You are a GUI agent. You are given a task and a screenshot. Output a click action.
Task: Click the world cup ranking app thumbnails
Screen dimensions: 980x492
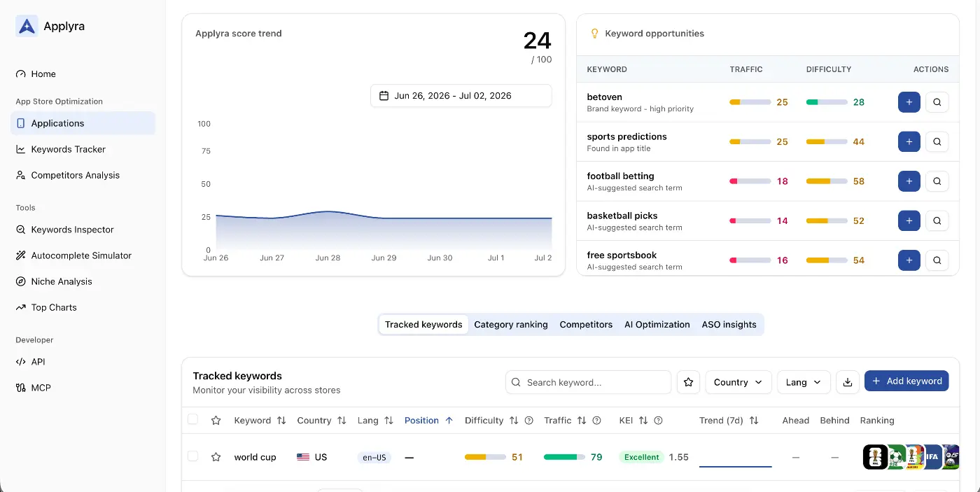coord(911,457)
